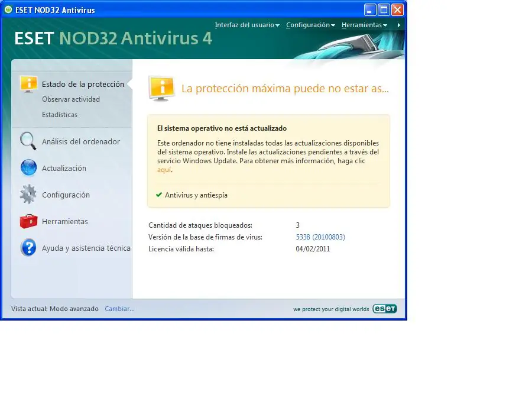The image size is (532, 414).
Task: Click 'El sistema operativo no está actualizado' heading
Action: click(x=222, y=128)
